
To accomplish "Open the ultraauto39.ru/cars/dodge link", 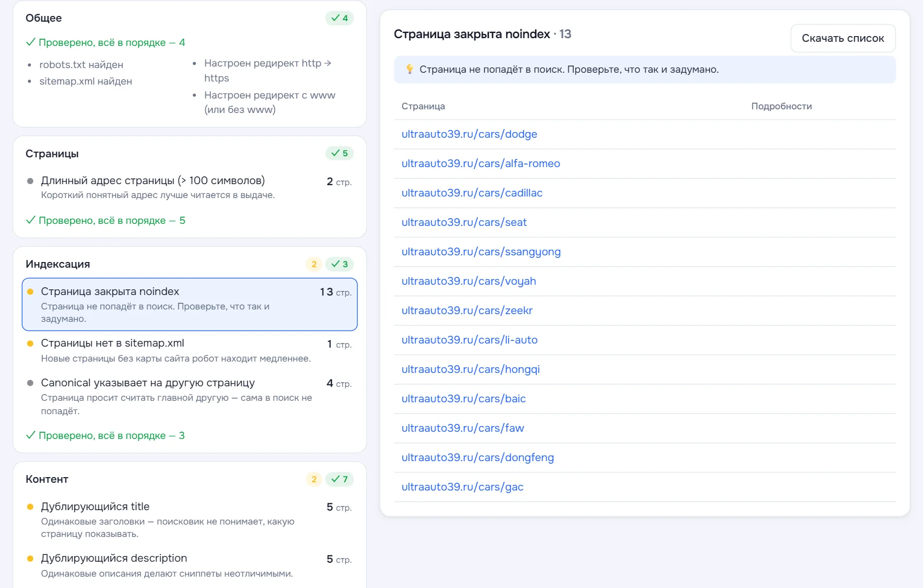I will click(469, 134).
